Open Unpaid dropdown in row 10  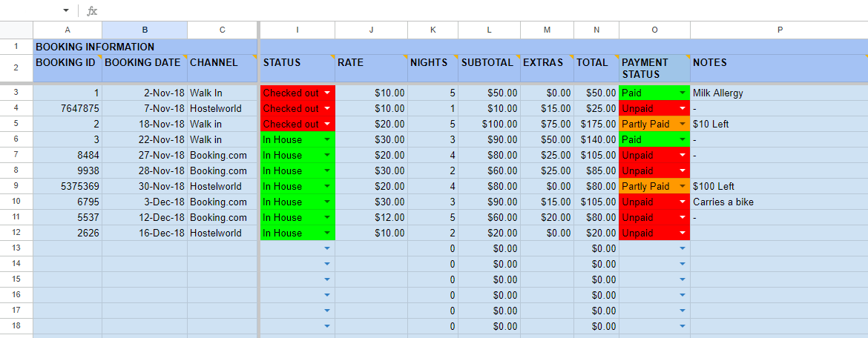tap(682, 202)
